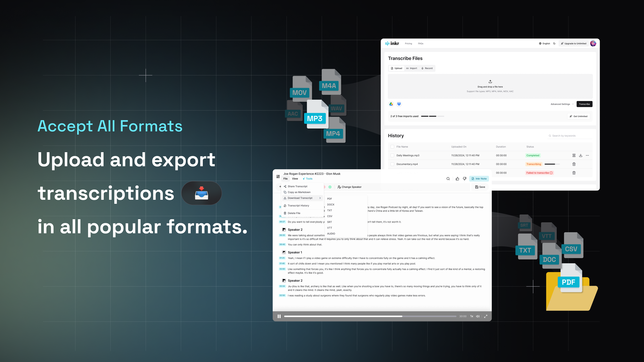Delete the Documentary.mp4 row
644x362 pixels.
coord(574,164)
